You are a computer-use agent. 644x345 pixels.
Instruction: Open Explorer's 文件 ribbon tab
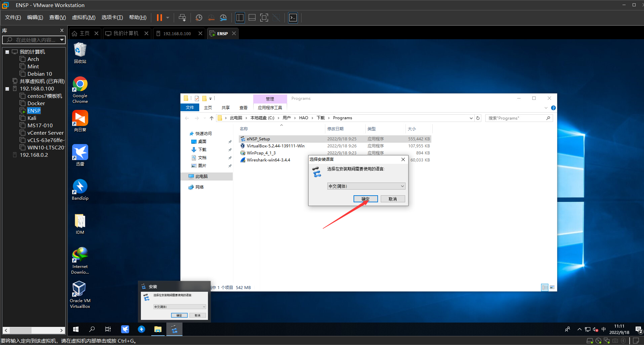190,108
